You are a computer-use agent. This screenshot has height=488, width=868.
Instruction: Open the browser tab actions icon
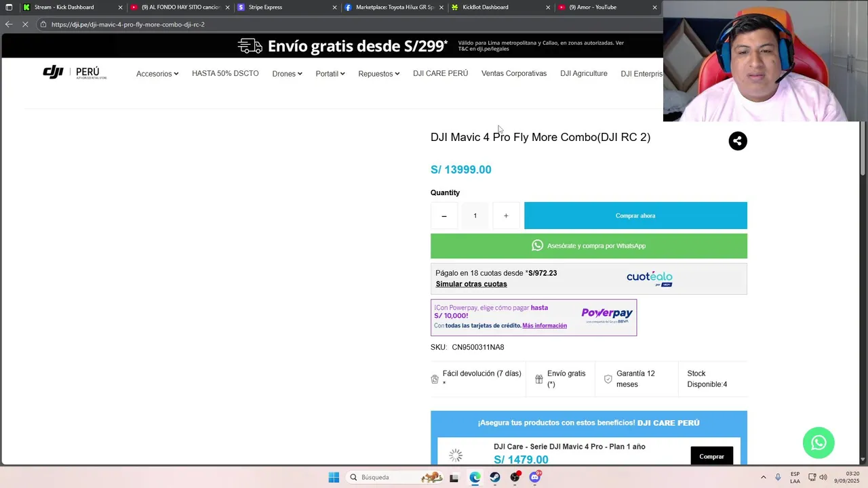[x=9, y=7]
